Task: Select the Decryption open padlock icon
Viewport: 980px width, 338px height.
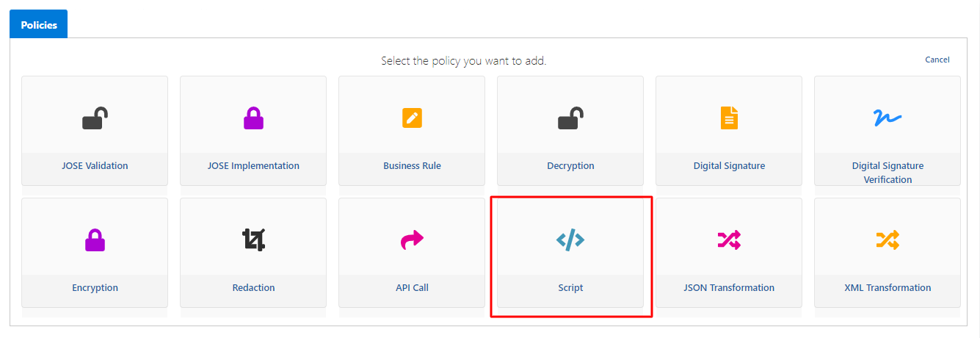Action: pos(570,118)
